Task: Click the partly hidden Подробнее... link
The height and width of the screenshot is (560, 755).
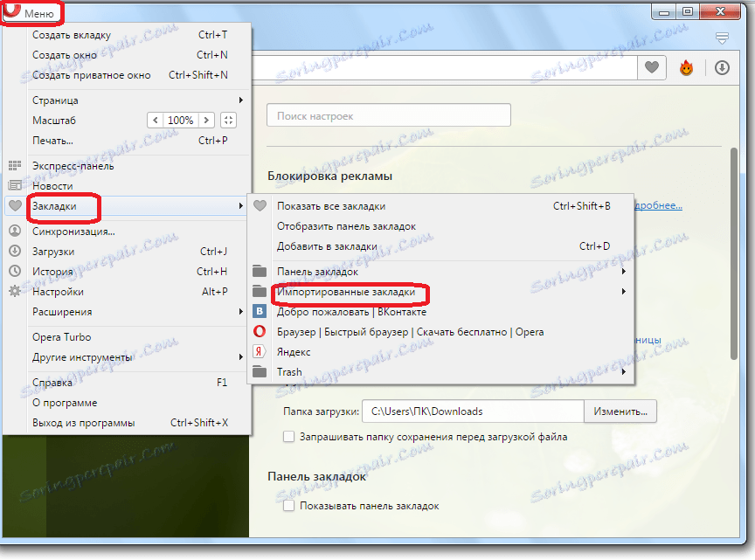Action: [658, 205]
